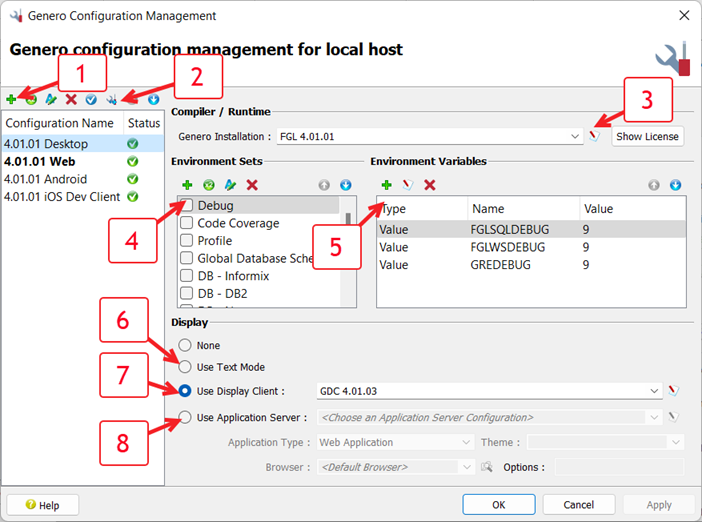Viewport: 702px width, 522px height.
Task: Select Use Text Mode radio button
Action: tap(185, 367)
